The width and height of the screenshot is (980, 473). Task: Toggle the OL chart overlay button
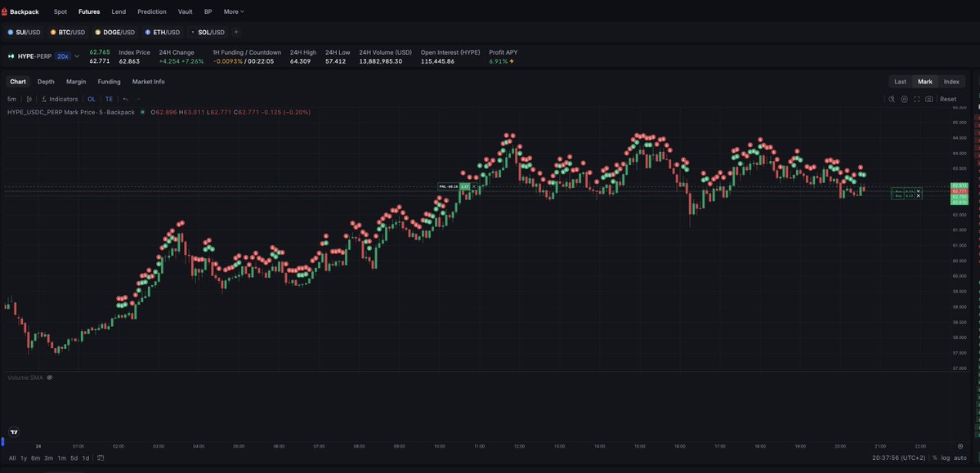tap(92, 99)
